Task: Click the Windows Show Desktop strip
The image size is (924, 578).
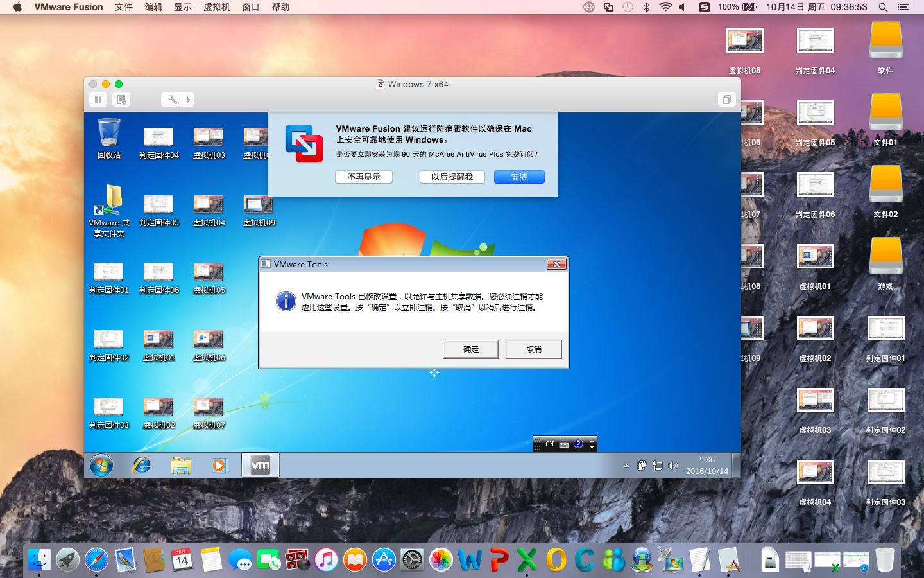Action: 737,465
